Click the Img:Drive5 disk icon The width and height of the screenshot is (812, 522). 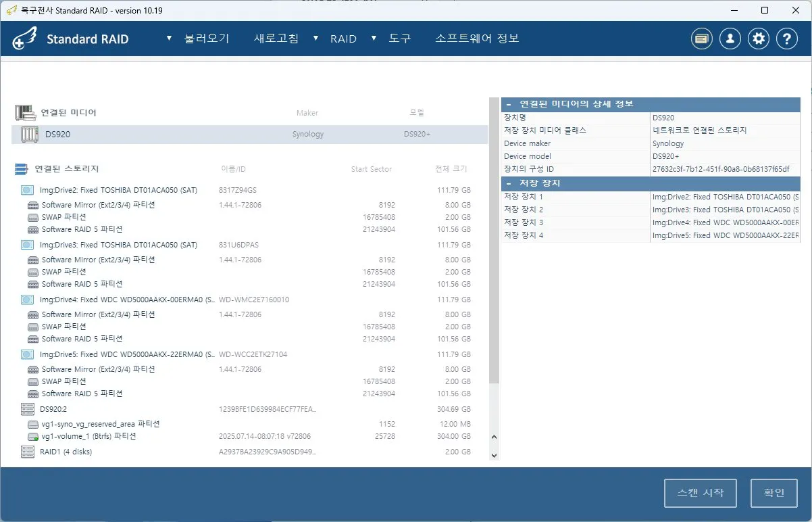pyautogui.click(x=28, y=354)
